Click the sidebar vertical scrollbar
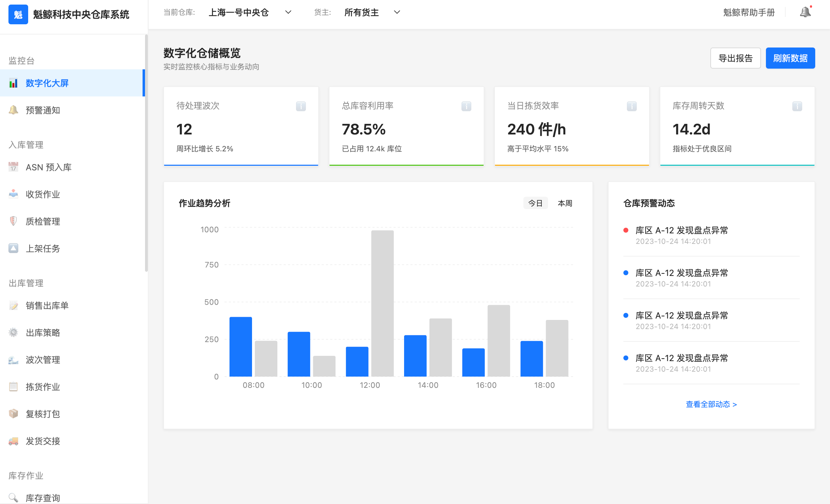Screen dimensions: 830x504 (146, 153)
